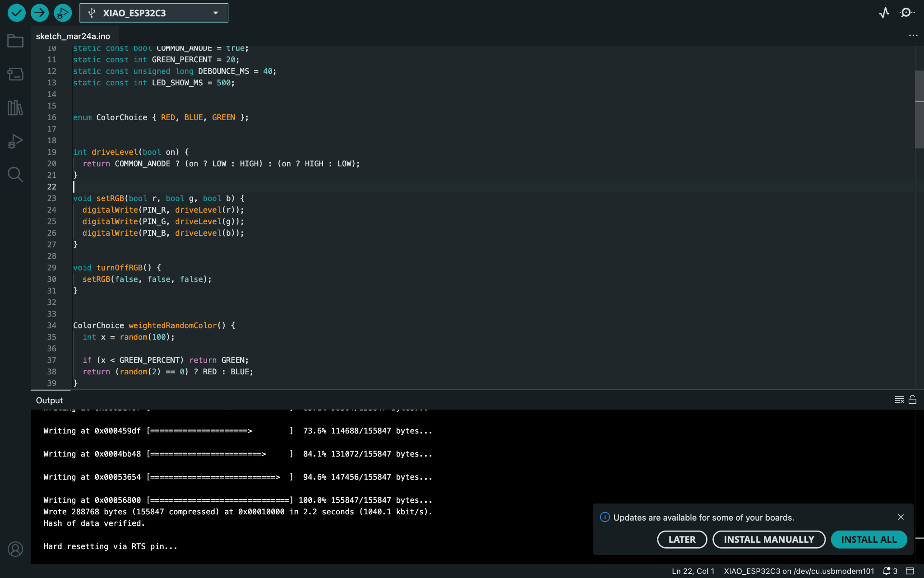Viewport: 924px width, 578px height.
Task: Open the Boards Manager sidebar icon
Action: pos(15,74)
